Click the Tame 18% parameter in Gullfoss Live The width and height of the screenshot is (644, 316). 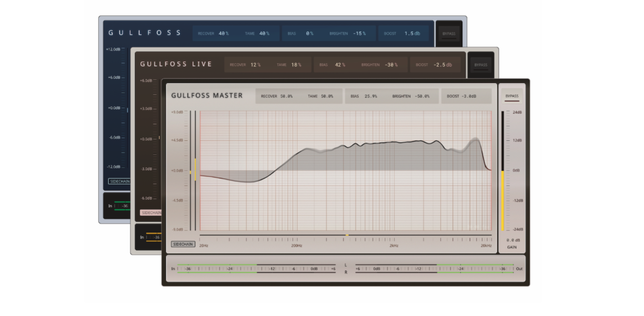click(x=295, y=65)
